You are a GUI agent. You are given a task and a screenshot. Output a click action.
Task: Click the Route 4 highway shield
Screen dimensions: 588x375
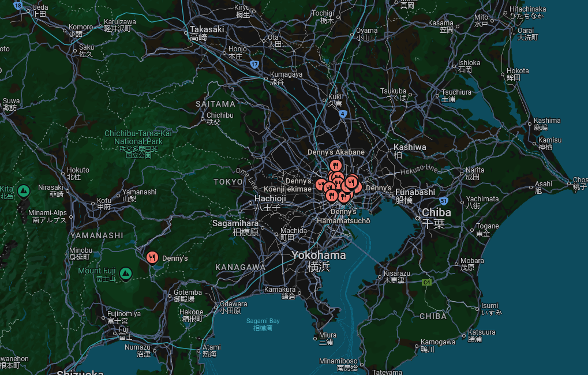(x=343, y=114)
